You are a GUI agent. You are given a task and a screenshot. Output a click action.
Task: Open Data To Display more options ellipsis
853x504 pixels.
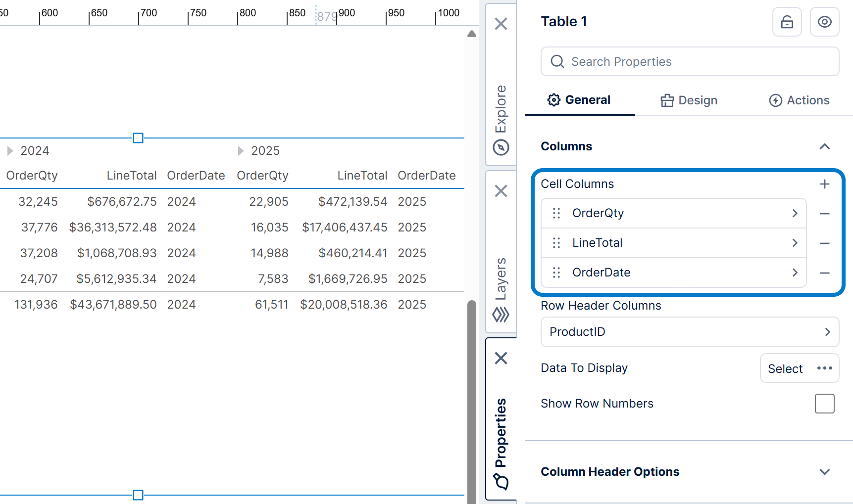point(824,368)
